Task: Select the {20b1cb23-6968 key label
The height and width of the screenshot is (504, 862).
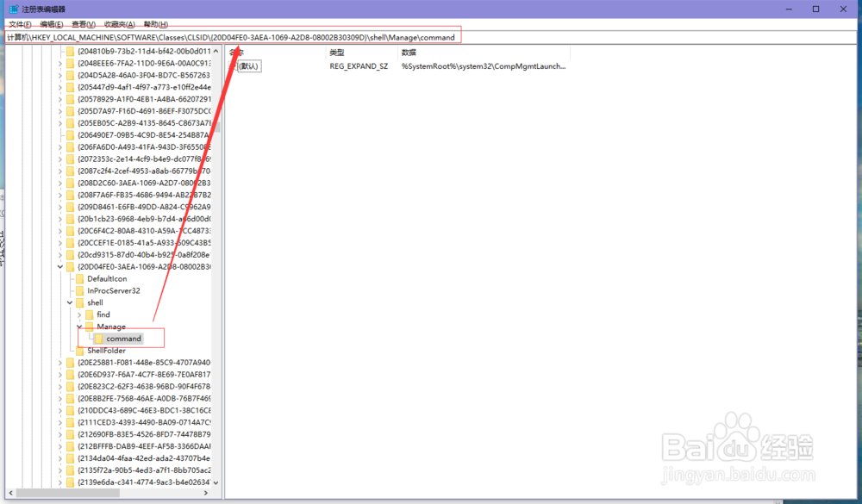Action: coord(144,219)
